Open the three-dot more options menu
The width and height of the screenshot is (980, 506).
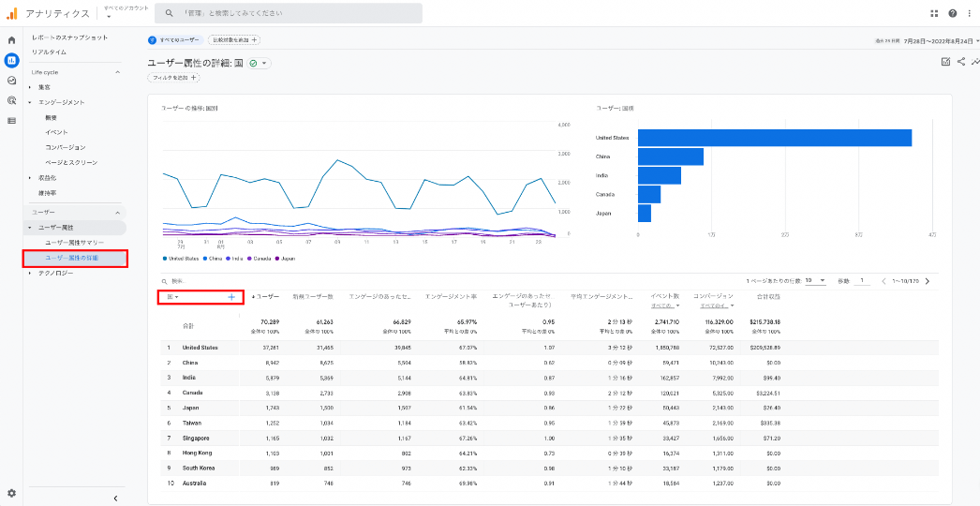[970, 13]
